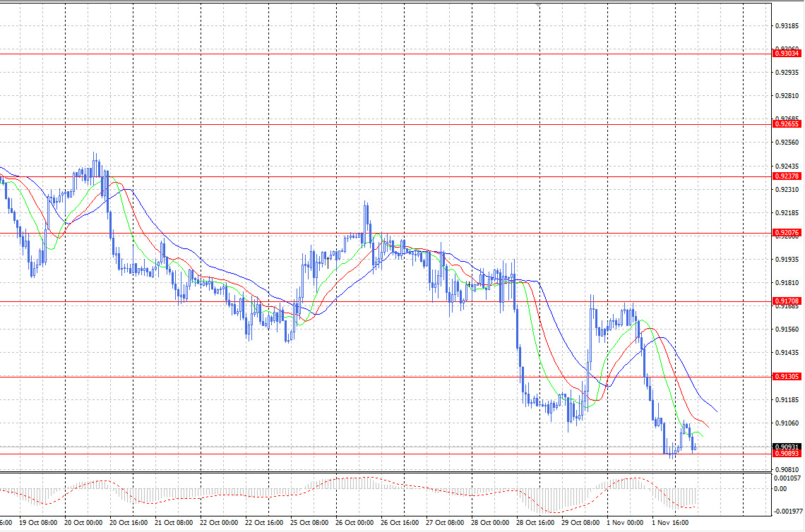Click the 28 Oct 16:00 time label
The image size is (805, 532).
pos(535,523)
